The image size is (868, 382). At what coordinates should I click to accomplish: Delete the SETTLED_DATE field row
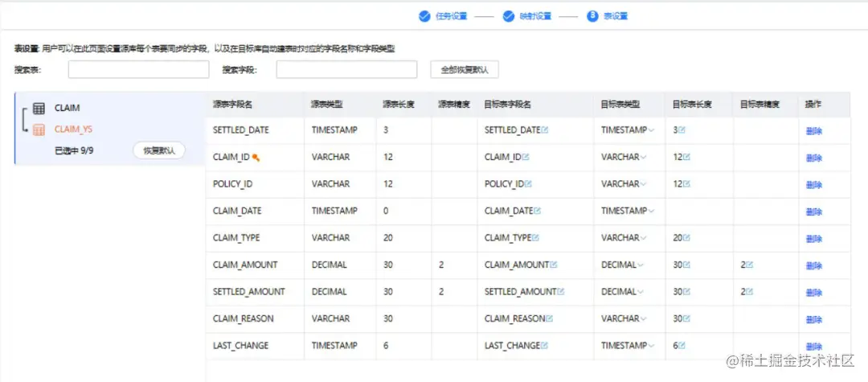tap(813, 131)
